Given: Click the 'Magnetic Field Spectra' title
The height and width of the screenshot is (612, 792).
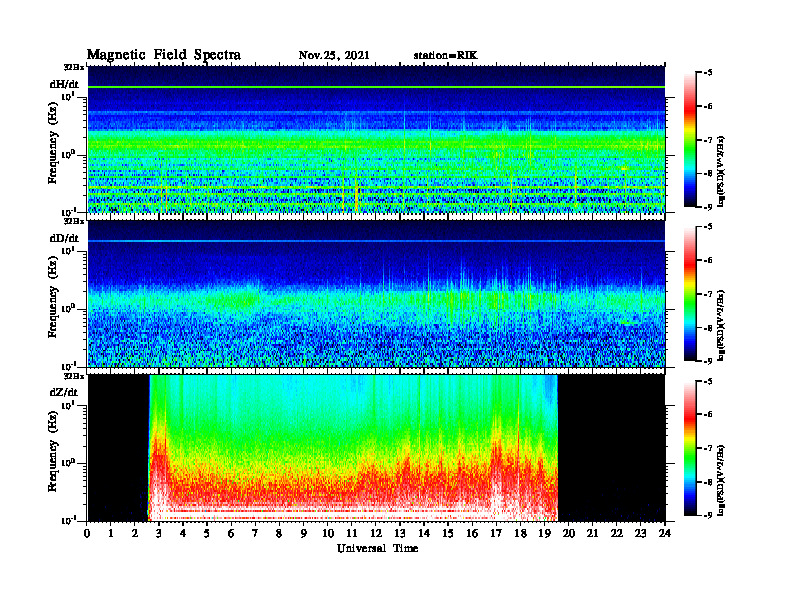Looking at the screenshot, I should [x=164, y=55].
